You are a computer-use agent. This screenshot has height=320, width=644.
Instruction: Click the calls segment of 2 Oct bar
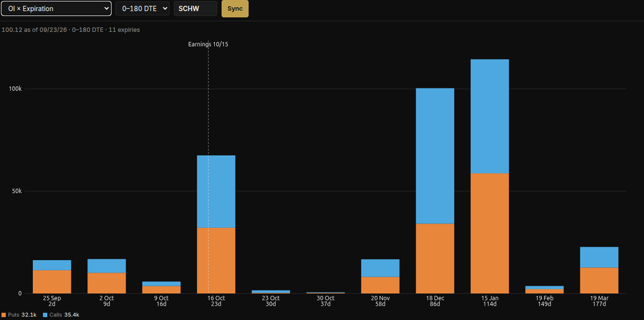(107, 266)
